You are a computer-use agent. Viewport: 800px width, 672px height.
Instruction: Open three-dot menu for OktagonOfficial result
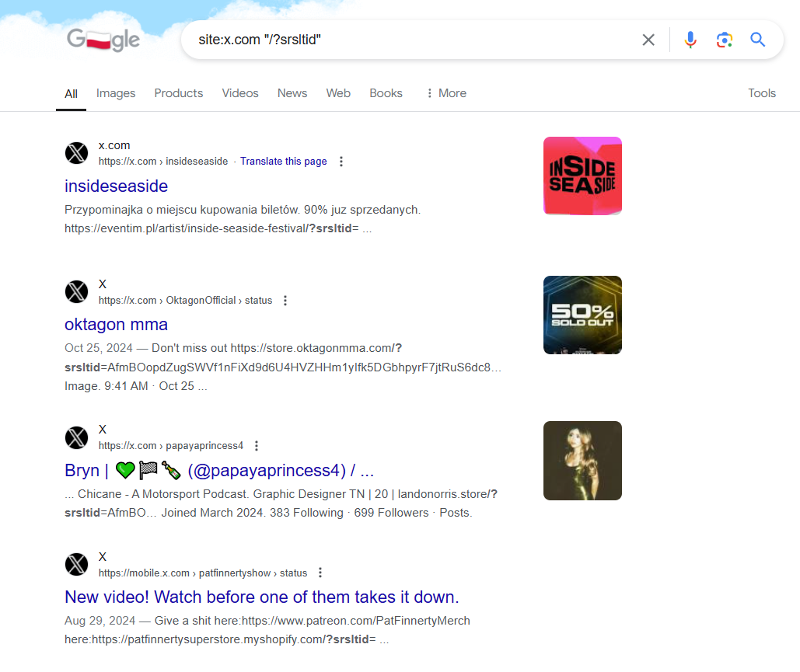pyautogui.click(x=285, y=301)
